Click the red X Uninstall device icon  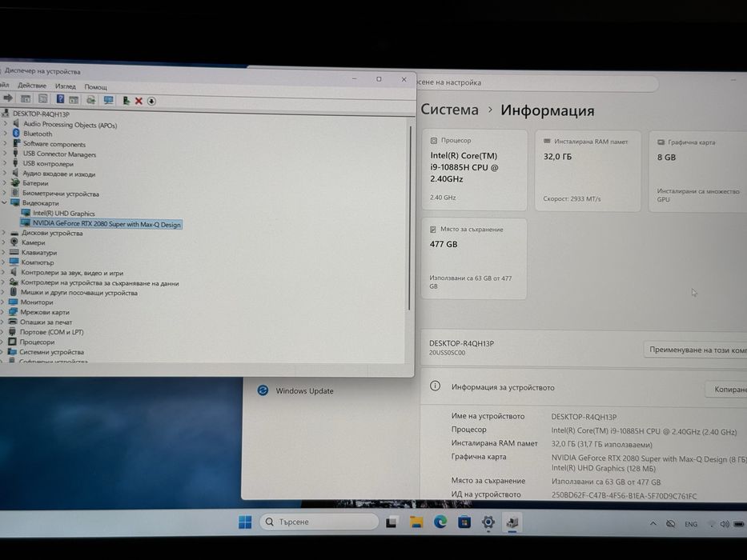click(x=139, y=101)
